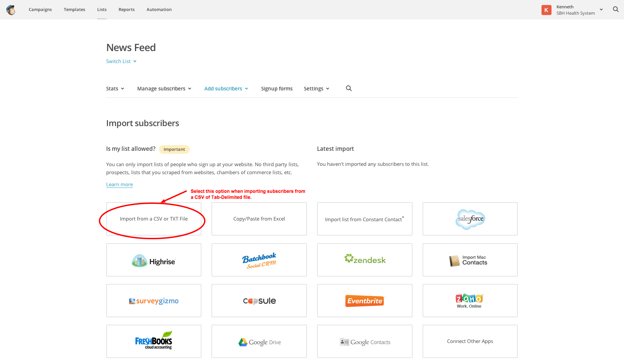Go to the Campaigns menu
The image size is (624, 364).
40,10
